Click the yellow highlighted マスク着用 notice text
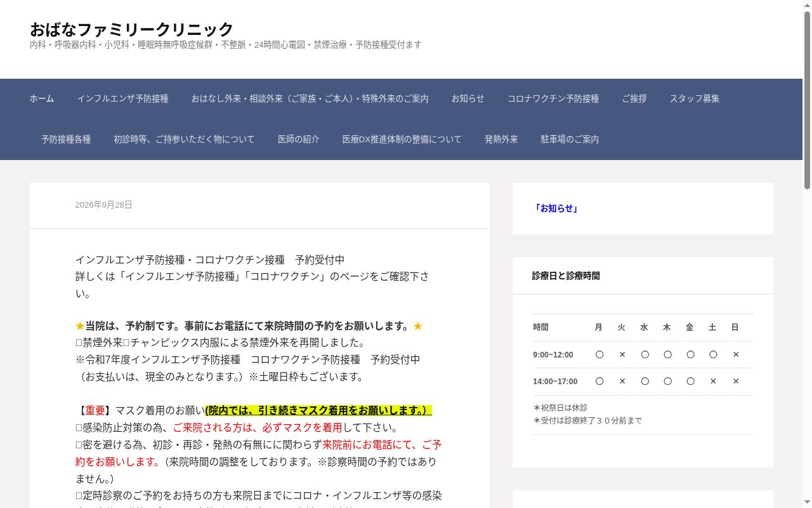 pyautogui.click(x=318, y=410)
